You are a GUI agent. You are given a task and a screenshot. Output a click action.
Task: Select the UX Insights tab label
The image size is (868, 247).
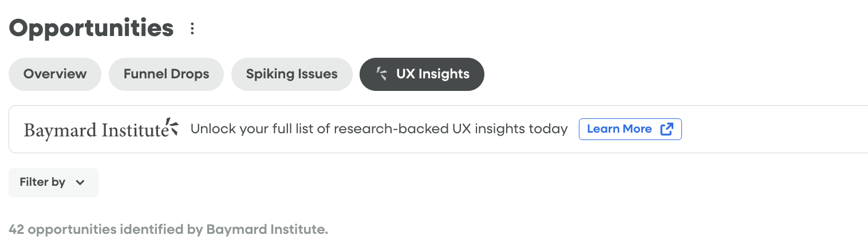pos(432,74)
